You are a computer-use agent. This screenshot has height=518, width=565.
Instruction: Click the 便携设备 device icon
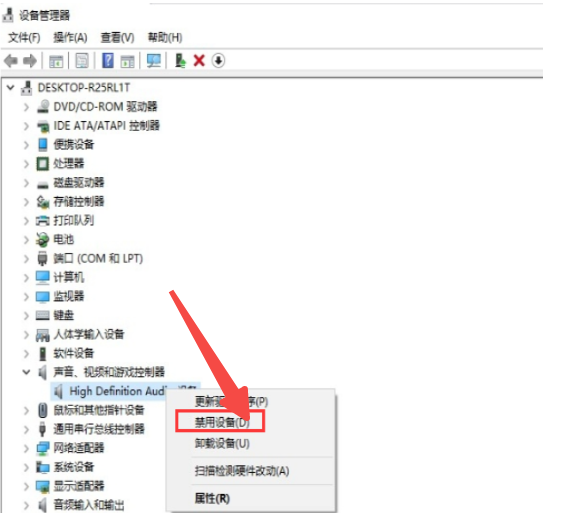point(43,144)
